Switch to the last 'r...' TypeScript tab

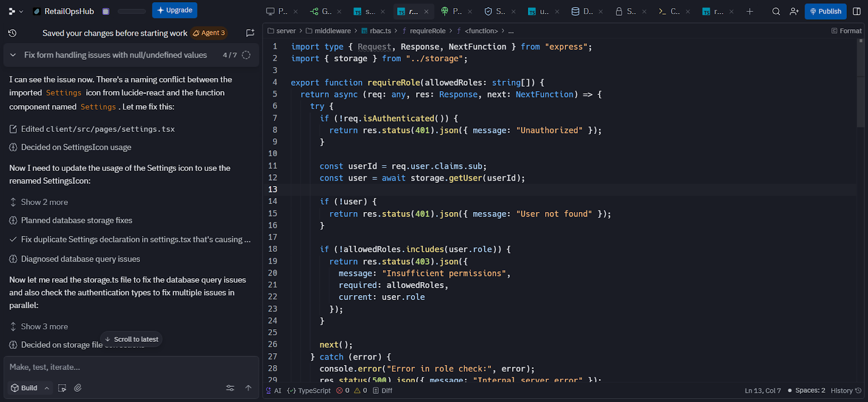712,11
